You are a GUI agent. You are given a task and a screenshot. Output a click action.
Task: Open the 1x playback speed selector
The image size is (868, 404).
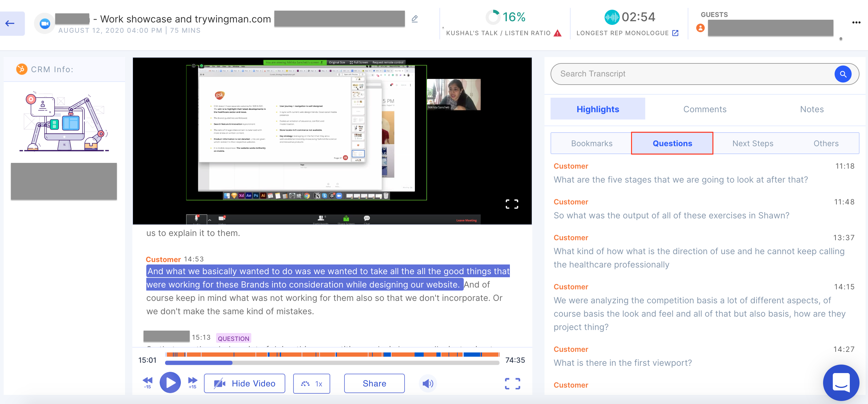pyautogui.click(x=311, y=383)
